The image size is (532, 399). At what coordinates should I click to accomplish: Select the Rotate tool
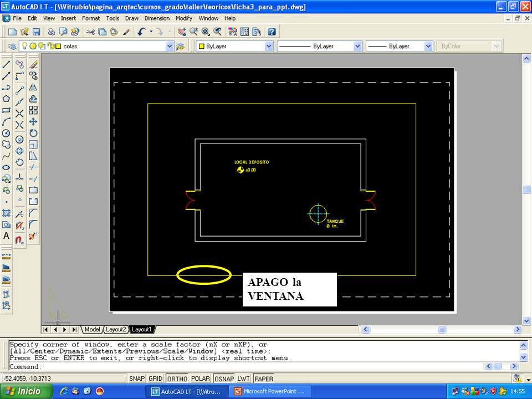tap(33, 133)
